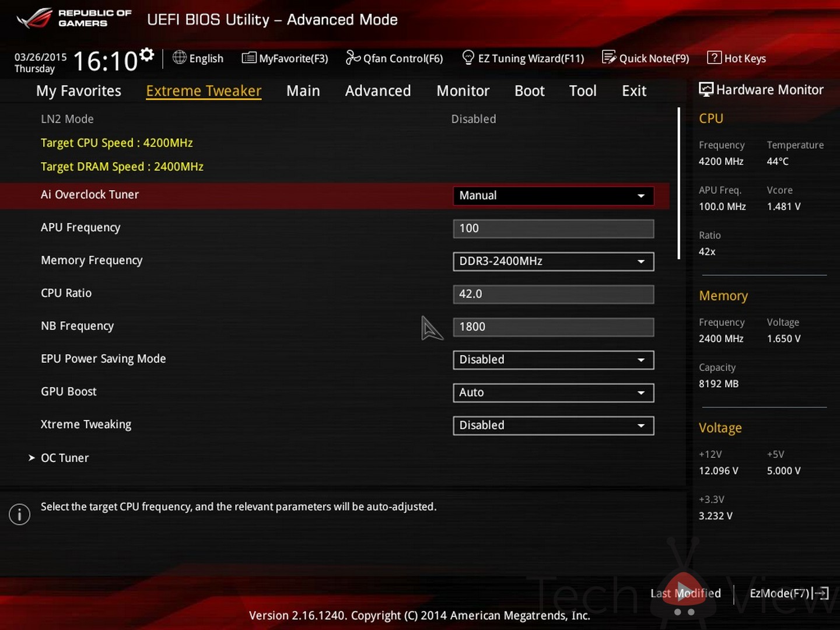Click the settings list scrollbar
840x630 pixels.
tap(678, 183)
